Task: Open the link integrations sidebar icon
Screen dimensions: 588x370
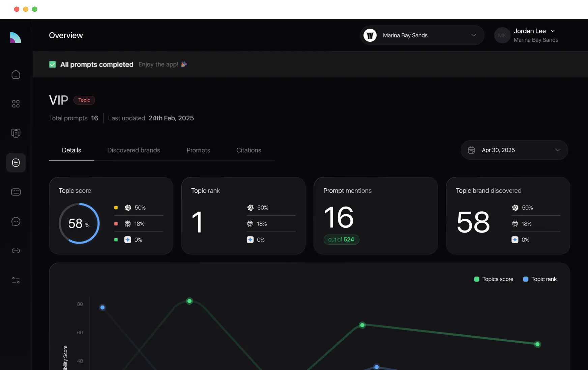Action: [x=16, y=251]
